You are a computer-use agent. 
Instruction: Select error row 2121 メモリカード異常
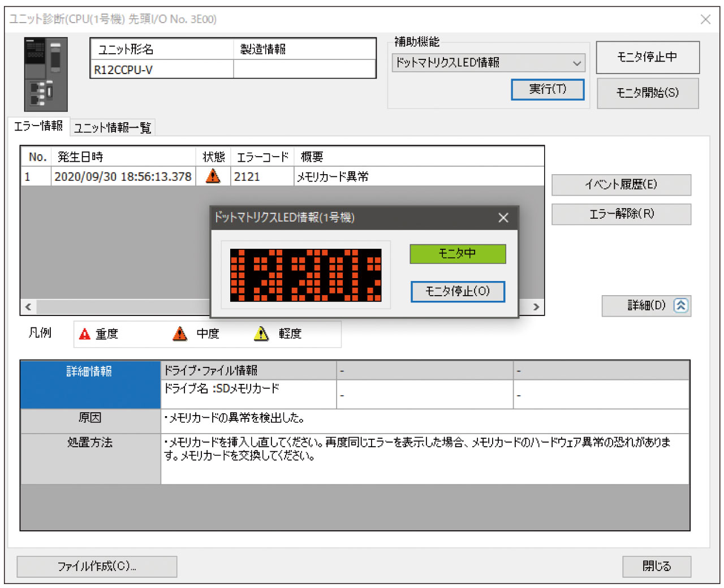click(x=333, y=177)
